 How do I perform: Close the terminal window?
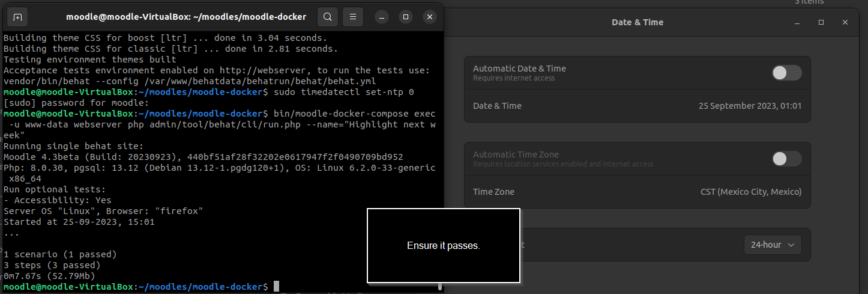coord(430,17)
